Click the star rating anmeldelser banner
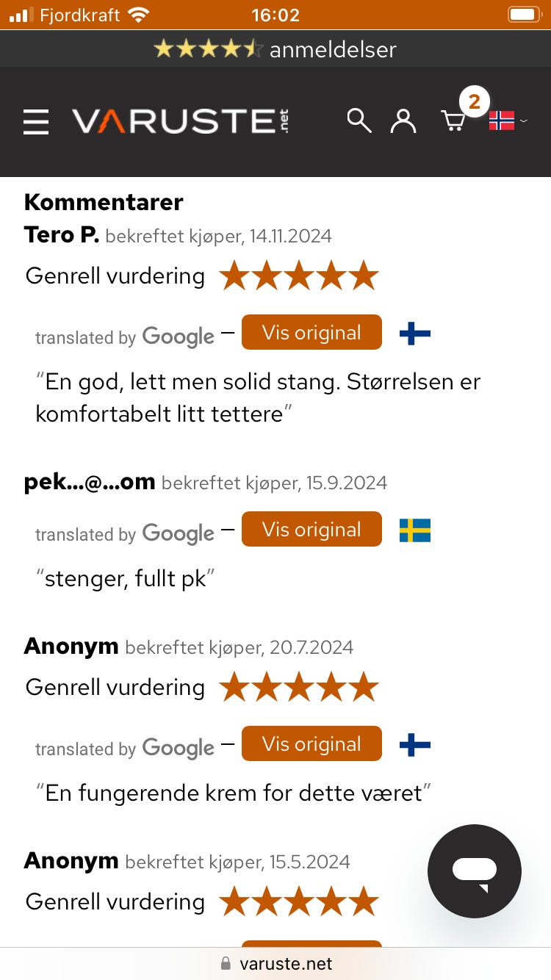Screen dimensions: 551x980 click(275, 49)
